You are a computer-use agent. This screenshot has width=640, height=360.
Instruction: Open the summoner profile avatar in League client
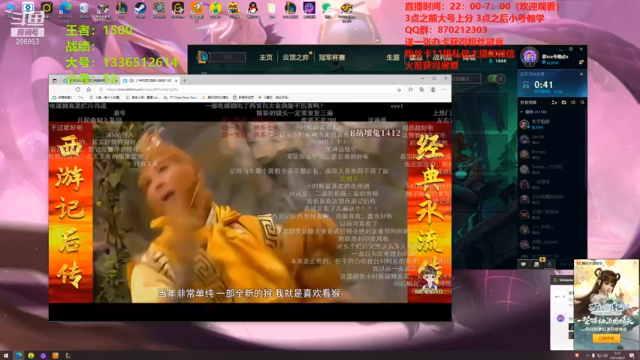coord(529,57)
